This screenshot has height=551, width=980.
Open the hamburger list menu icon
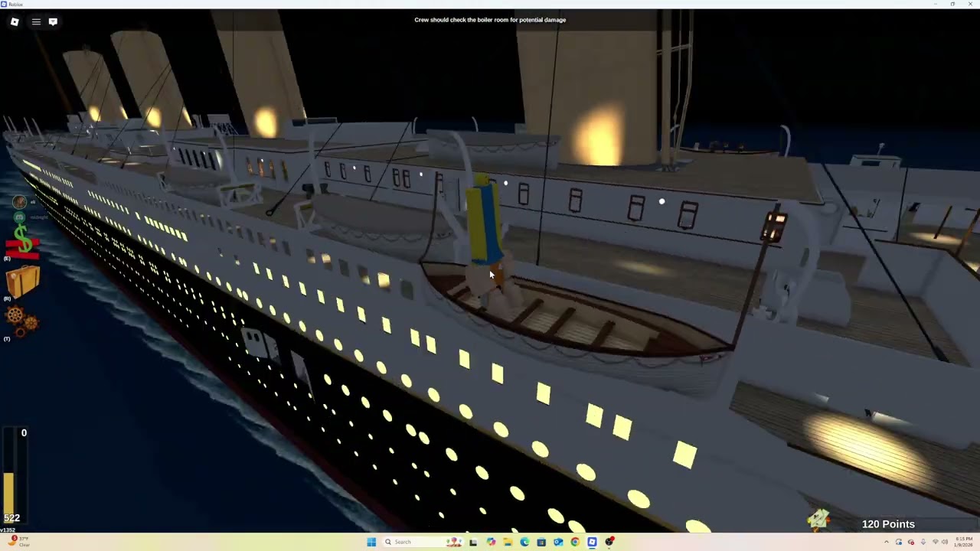click(36, 21)
